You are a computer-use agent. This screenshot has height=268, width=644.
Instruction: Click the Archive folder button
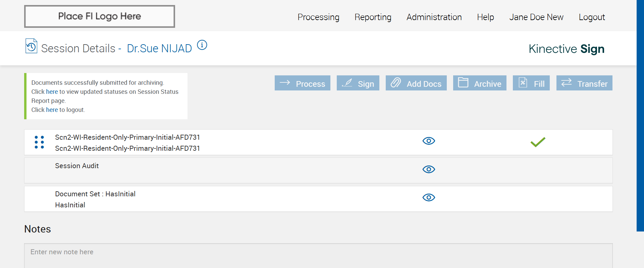[480, 83]
